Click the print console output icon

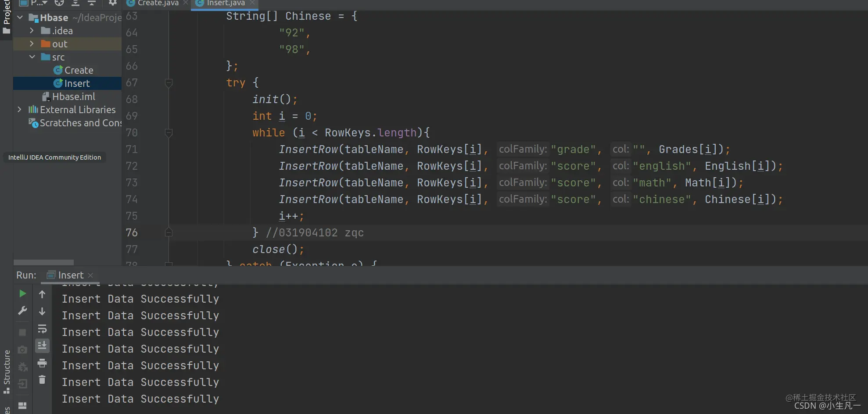click(42, 363)
